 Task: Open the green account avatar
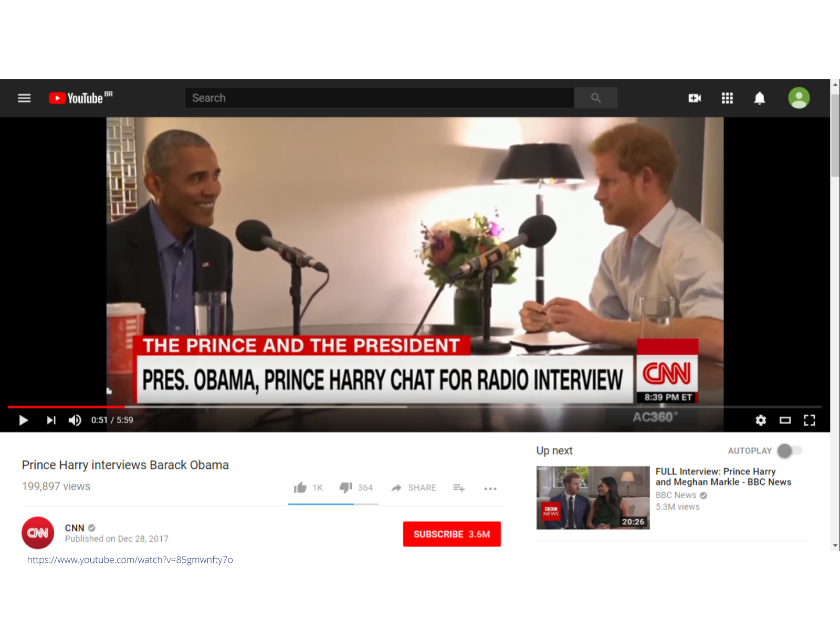(x=799, y=98)
